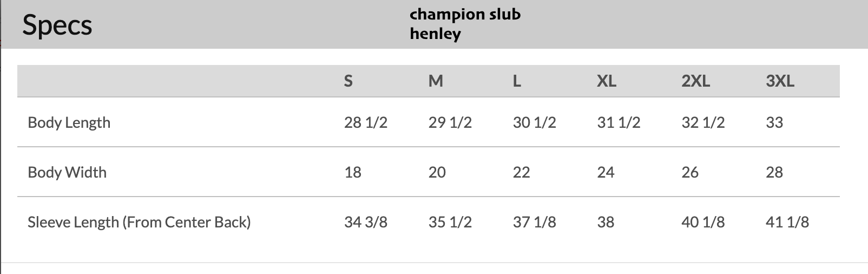Image resolution: width=868 pixels, height=274 pixels.
Task: Click the 34 3/8 sleeve length value
Action: click(366, 222)
